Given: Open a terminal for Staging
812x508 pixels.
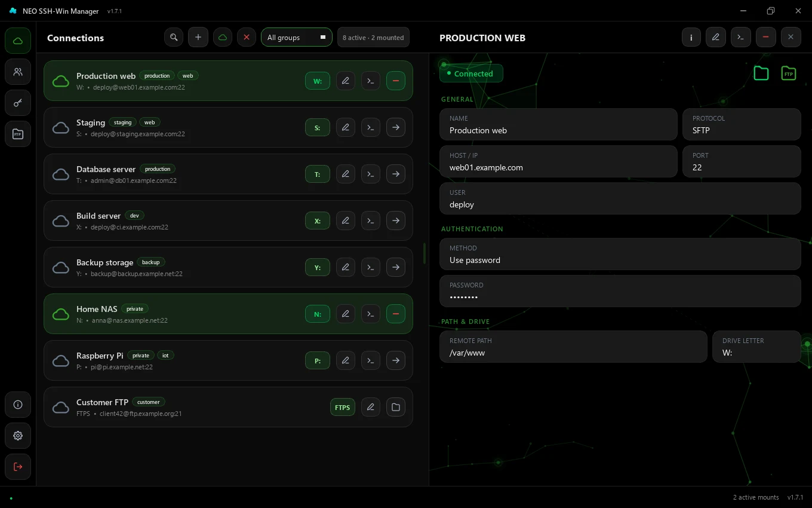Looking at the screenshot, I should coord(371,127).
